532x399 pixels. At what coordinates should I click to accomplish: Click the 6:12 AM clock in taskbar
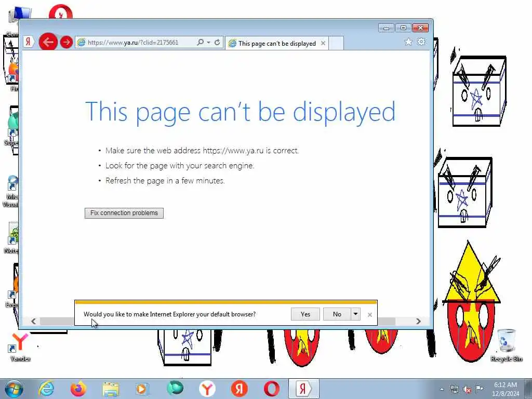click(506, 385)
